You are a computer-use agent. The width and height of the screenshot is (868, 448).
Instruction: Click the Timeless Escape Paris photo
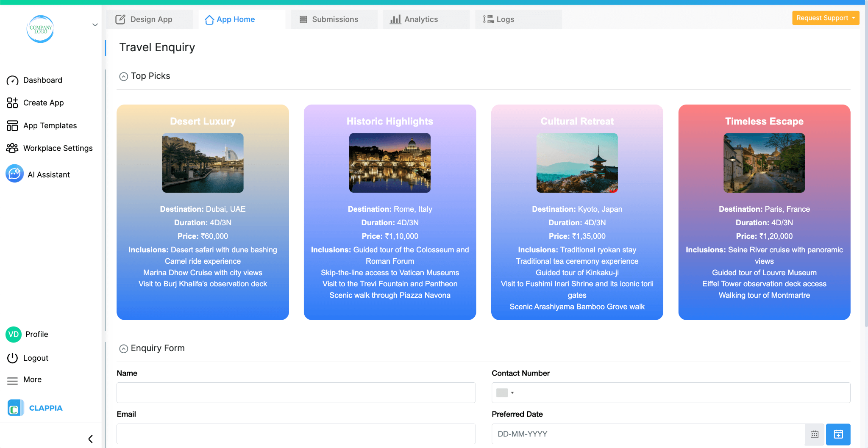[764, 163]
